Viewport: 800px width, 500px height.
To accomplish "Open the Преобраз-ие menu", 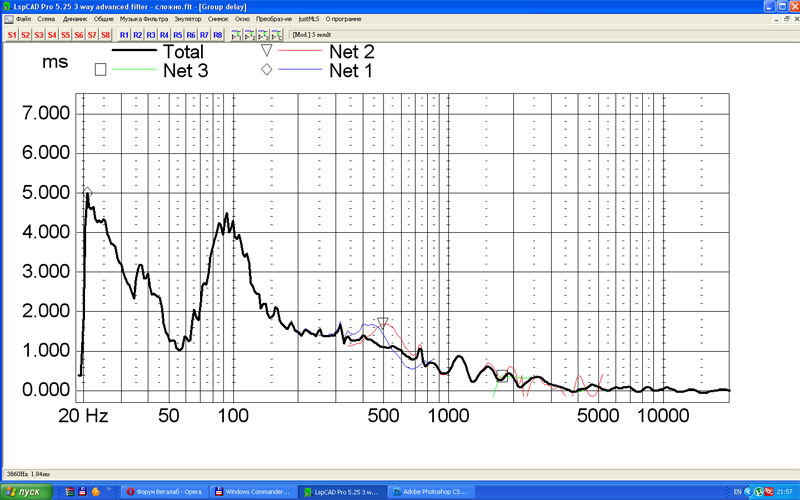I will [274, 19].
